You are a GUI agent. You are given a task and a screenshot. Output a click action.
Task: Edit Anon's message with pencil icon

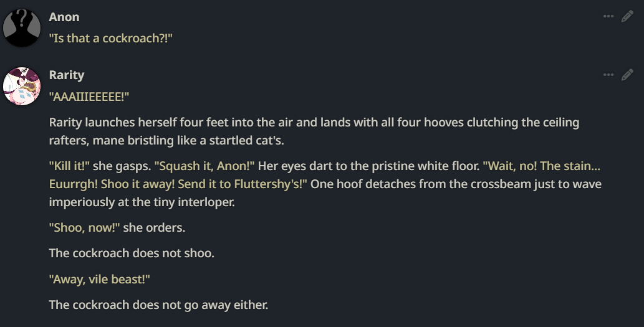(627, 17)
